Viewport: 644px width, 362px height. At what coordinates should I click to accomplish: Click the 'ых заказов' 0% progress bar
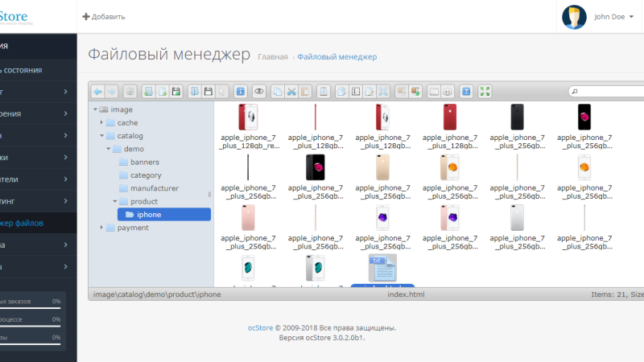point(30,308)
